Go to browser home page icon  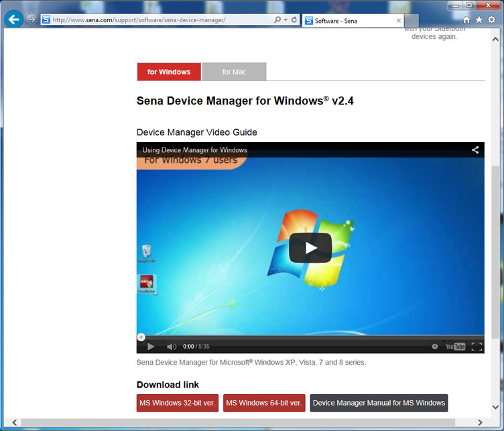[x=466, y=20]
